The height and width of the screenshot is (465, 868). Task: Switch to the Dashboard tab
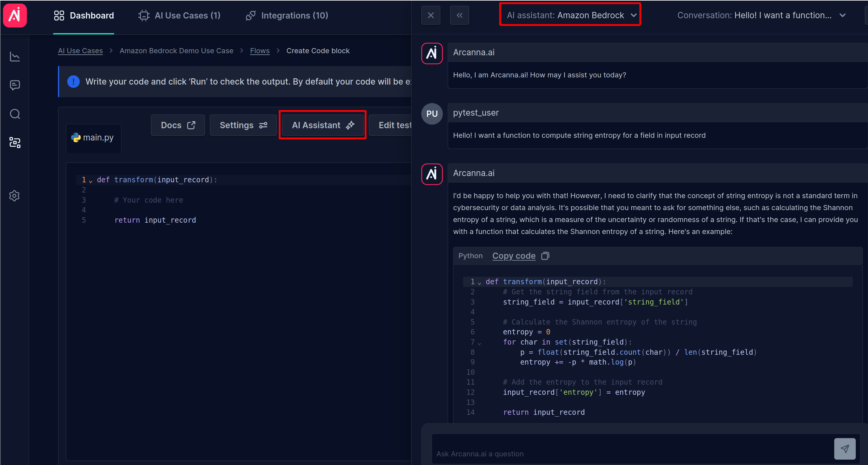coord(84,16)
